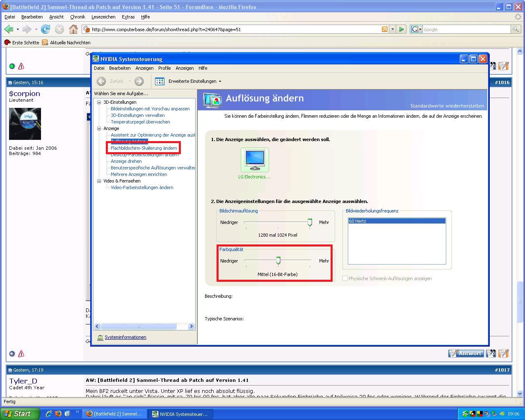The height and width of the screenshot is (420, 525).
Task: Click multi-quote icon beside Antwort button
Action: [x=491, y=353]
